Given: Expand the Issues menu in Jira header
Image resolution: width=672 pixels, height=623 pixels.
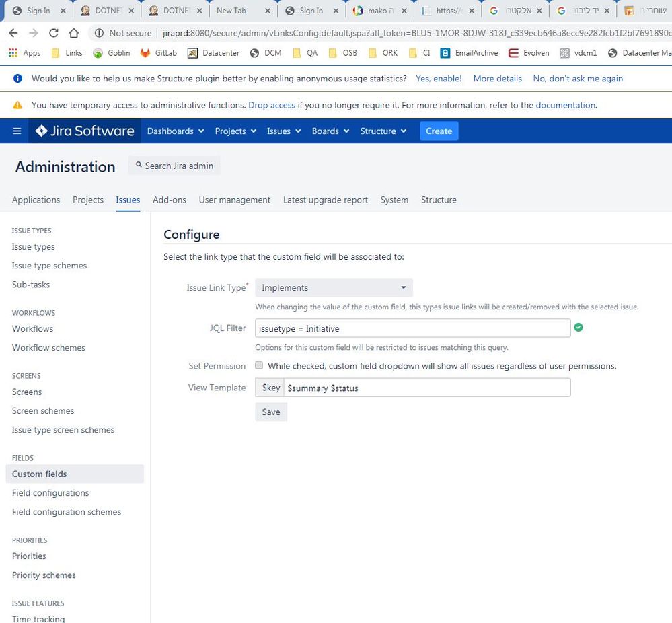Looking at the screenshot, I should 284,131.
